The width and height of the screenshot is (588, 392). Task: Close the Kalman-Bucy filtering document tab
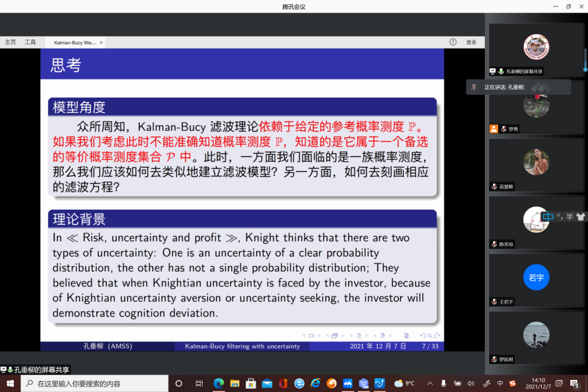tap(101, 42)
